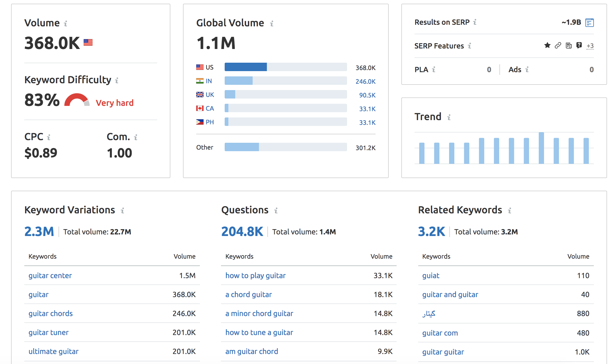The height and width of the screenshot is (364, 616).
Task: Click the Global Volume info icon
Action: [272, 24]
